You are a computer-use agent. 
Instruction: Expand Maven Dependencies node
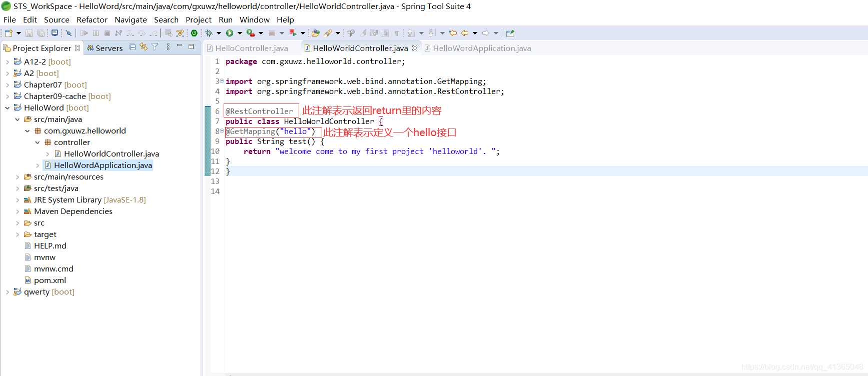click(x=17, y=211)
